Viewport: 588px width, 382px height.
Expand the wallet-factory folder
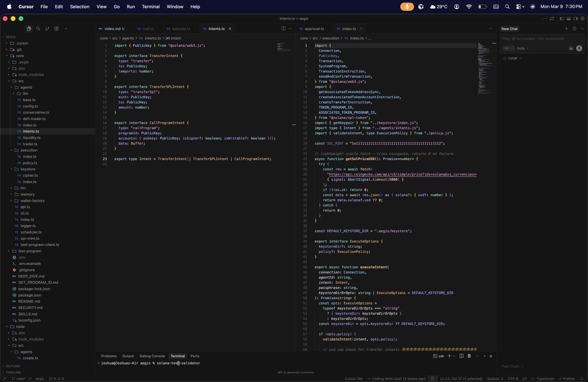click(32, 201)
